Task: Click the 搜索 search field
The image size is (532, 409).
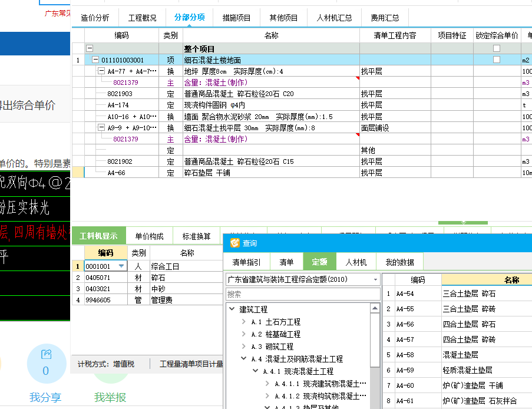Action: click(303, 294)
